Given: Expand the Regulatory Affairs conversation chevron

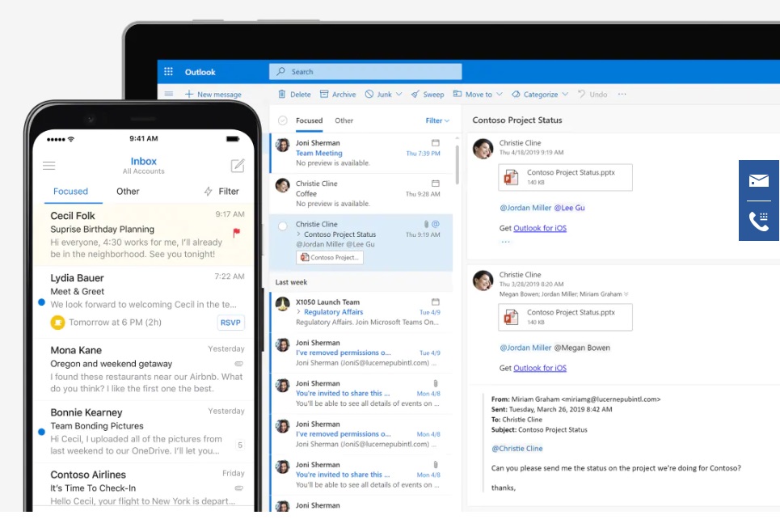Looking at the screenshot, I should coord(298,311).
